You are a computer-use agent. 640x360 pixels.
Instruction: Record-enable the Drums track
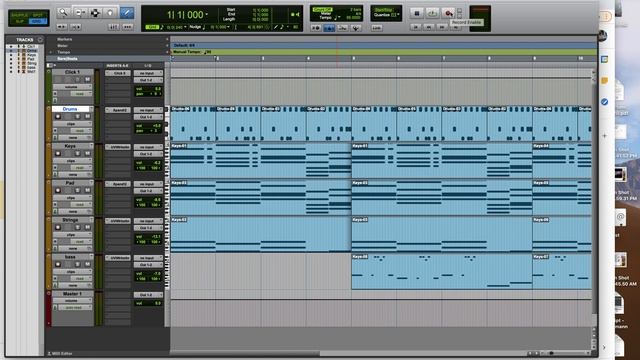[58, 117]
